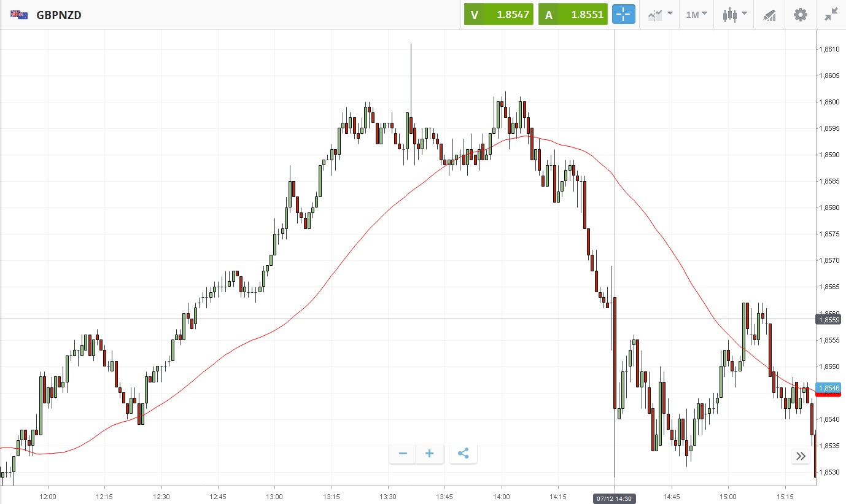
Task: Jump to latest candles with double-arrow button
Action: tap(801, 456)
